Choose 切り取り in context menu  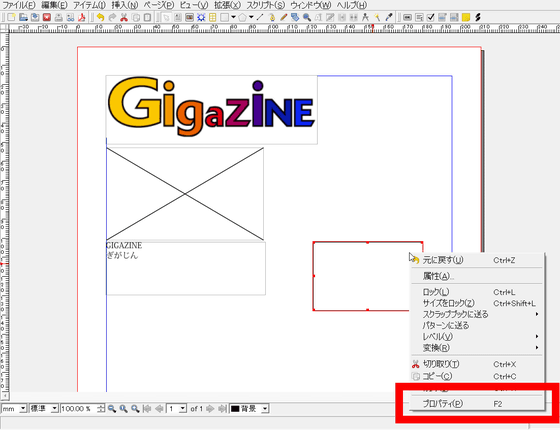tap(477, 364)
